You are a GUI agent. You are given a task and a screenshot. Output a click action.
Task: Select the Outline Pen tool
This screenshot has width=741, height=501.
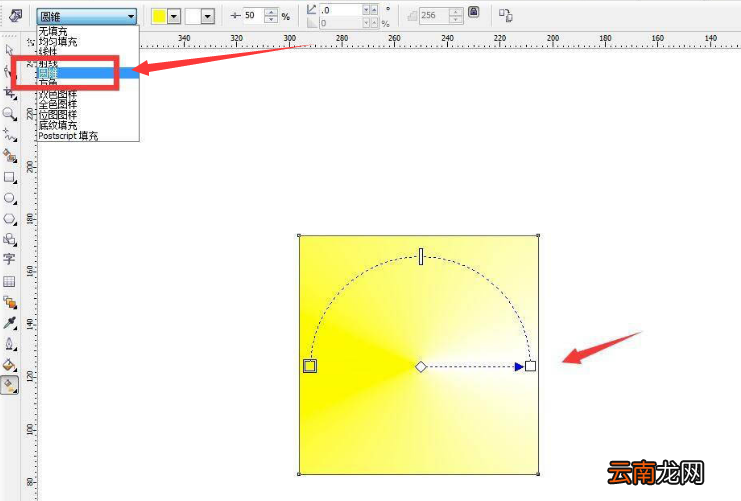9,344
